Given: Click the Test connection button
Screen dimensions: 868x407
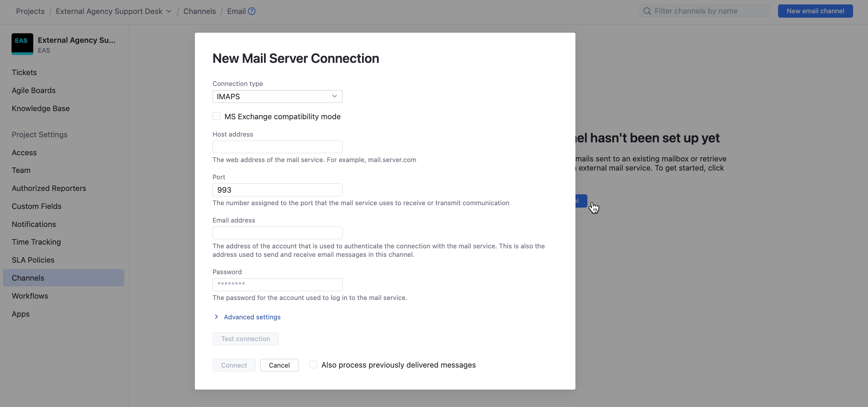Looking at the screenshot, I should [245, 338].
